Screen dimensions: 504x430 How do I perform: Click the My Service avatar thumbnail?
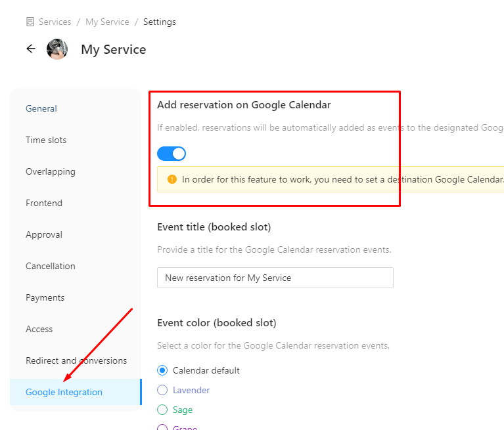[x=57, y=49]
